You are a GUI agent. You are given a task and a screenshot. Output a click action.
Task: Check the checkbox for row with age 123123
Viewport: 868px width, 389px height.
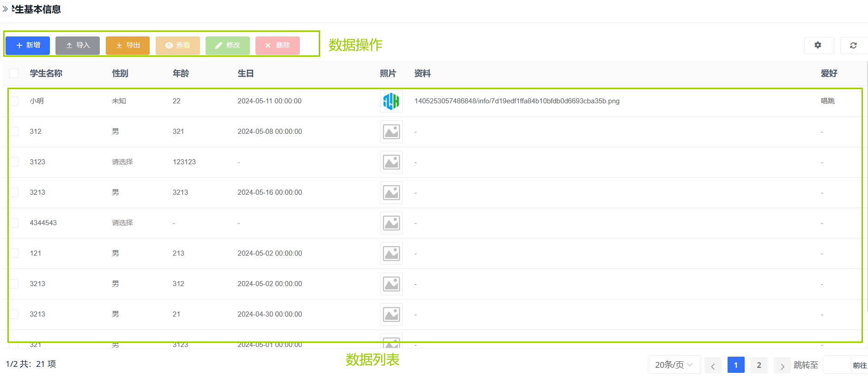click(x=14, y=162)
